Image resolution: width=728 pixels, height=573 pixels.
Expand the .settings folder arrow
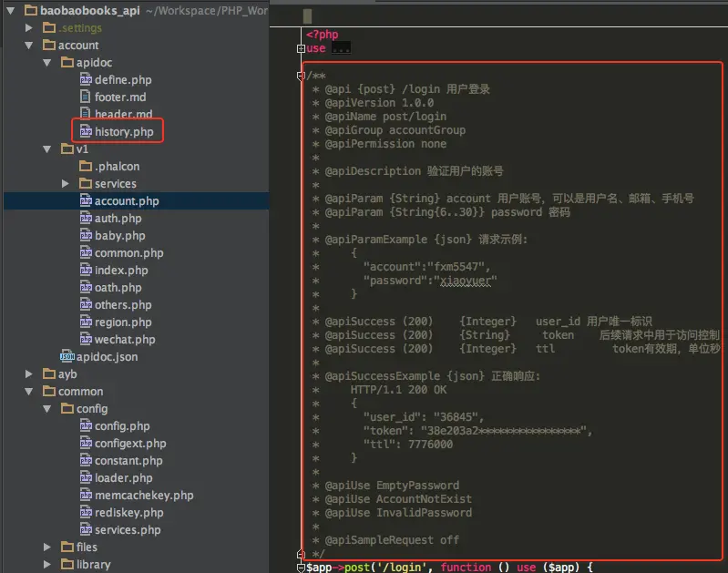(29, 28)
